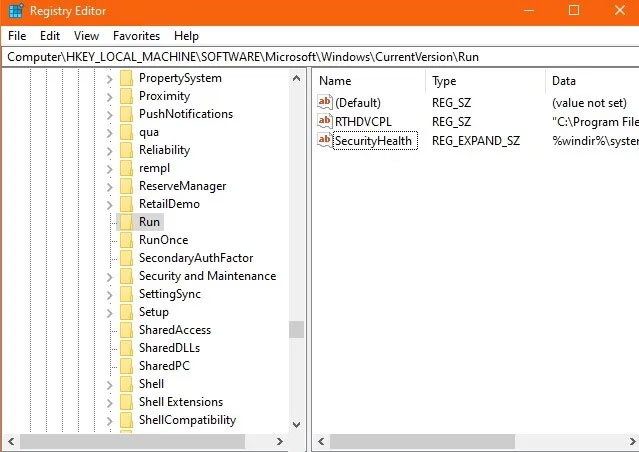Expand the Reliability key
Viewport: 639px width, 452px height.
pyautogui.click(x=109, y=150)
